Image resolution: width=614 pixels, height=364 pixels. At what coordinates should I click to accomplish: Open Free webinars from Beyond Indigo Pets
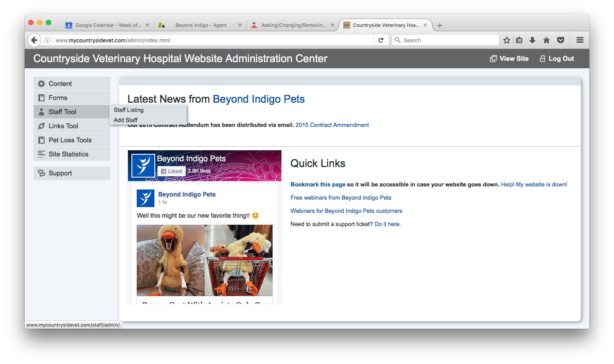341,198
